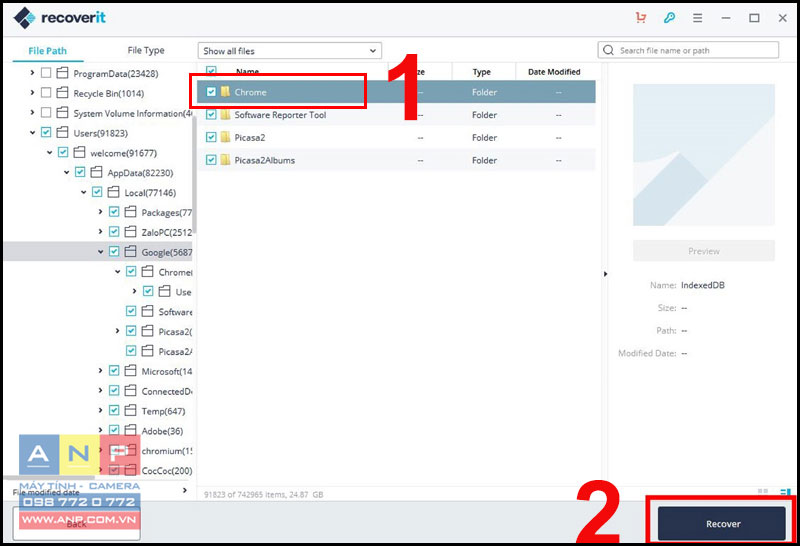Click the Chrome folder icon in file list
Viewport: 800px width, 546px height.
(x=225, y=92)
